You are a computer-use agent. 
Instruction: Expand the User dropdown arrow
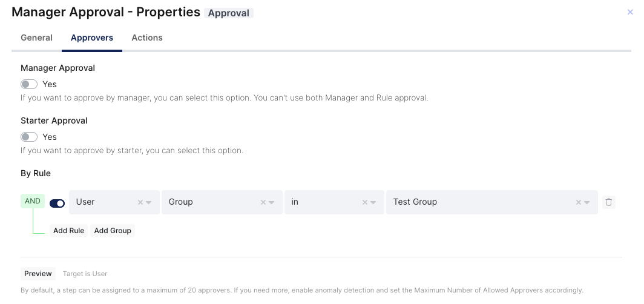[x=149, y=203]
